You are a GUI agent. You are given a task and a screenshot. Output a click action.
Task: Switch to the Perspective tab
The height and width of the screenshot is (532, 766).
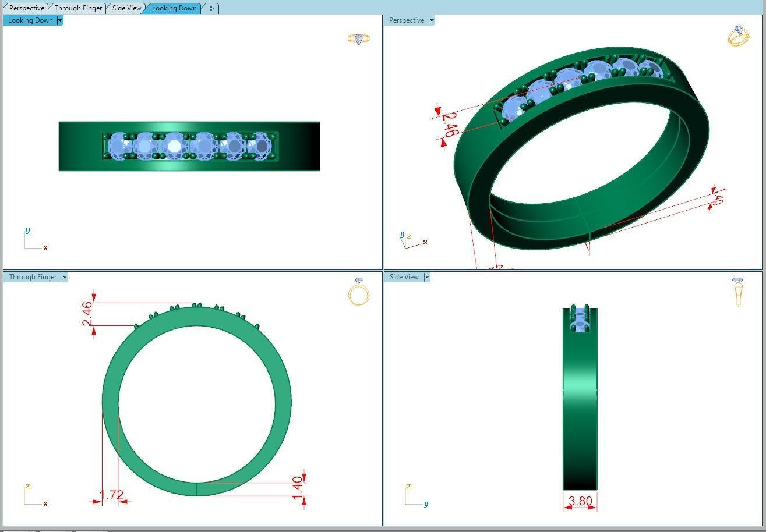coord(27,8)
